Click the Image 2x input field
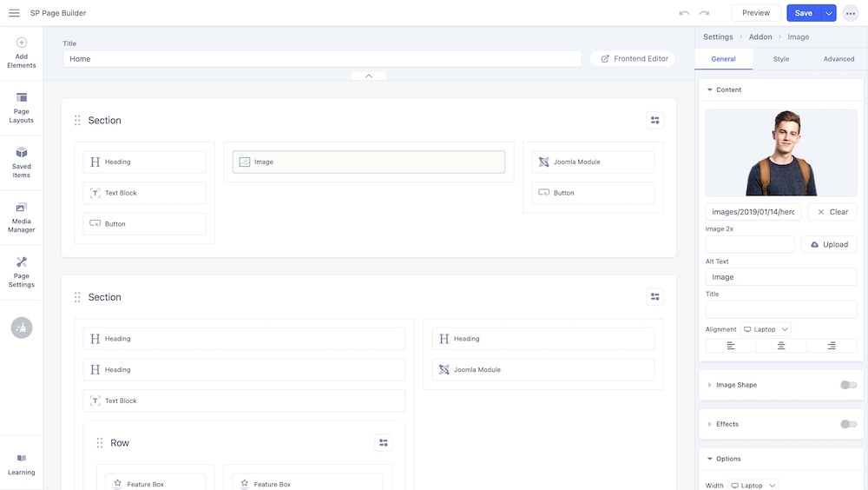 pos(750,244)
